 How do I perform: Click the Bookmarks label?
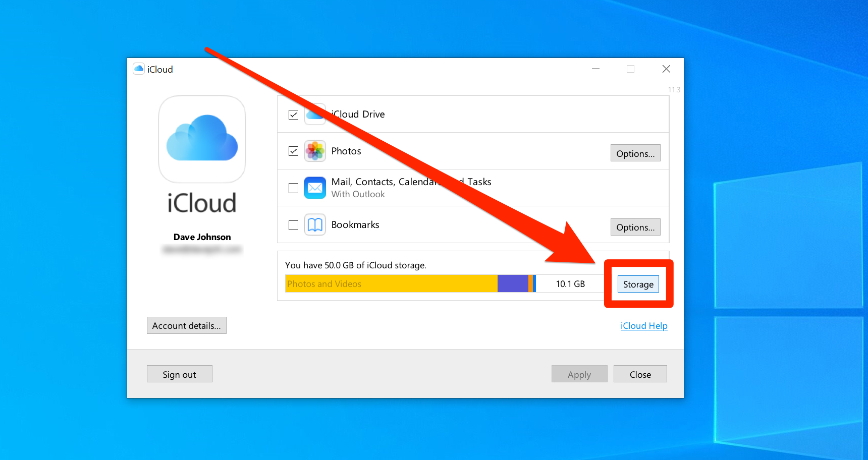pos(355,224)
